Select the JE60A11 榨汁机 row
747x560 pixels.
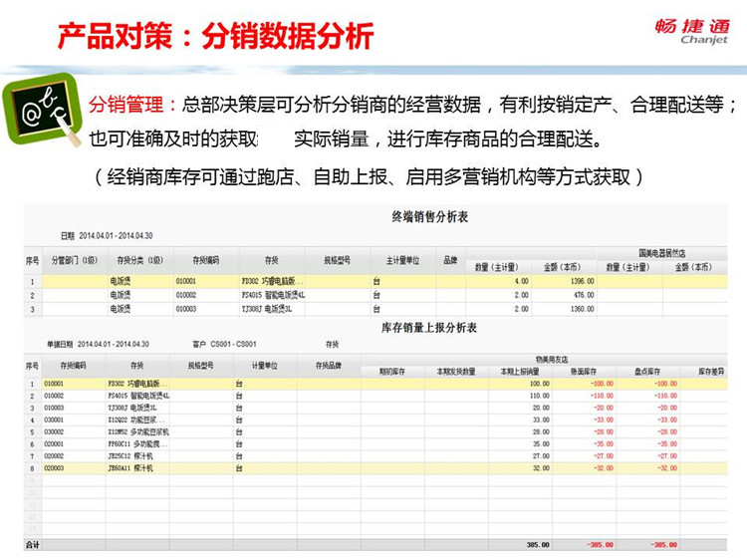pos(375,468)
